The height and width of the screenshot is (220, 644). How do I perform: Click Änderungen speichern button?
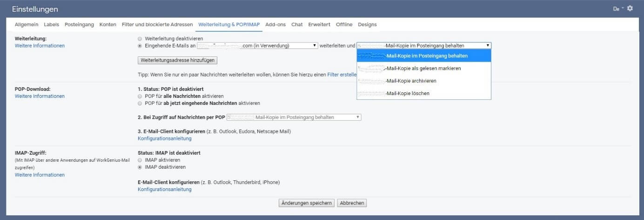coord(306,203)
